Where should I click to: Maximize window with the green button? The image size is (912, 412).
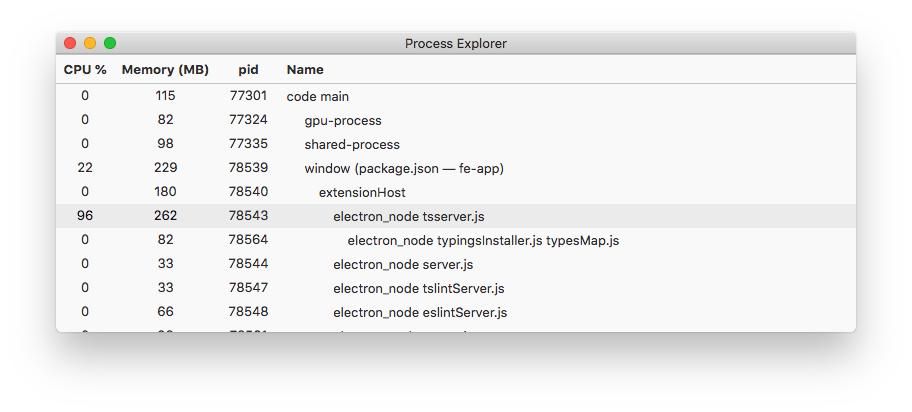pyautogui.click(x=110, y=43)
